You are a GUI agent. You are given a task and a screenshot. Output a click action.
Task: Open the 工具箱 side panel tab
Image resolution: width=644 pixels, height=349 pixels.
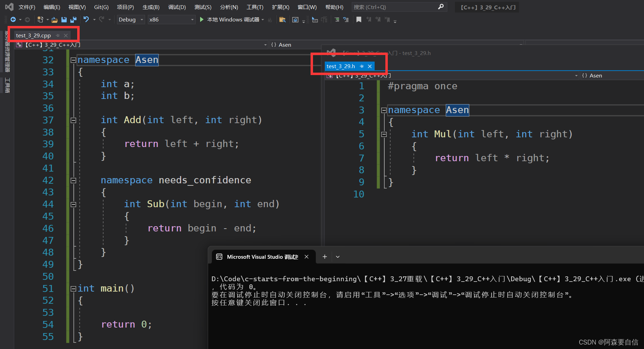coord(7,85)
